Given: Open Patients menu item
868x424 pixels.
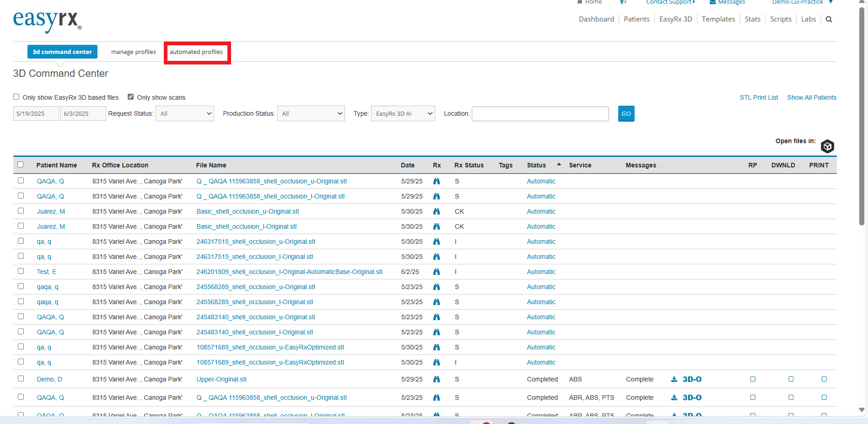Looking at the screenshot, I should coord(636,19).
